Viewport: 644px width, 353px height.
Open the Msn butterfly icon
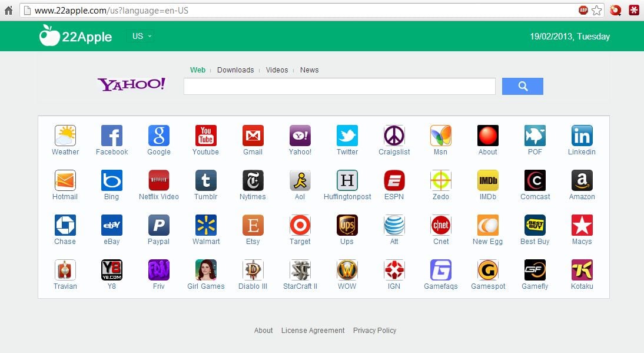click(441, 136)
